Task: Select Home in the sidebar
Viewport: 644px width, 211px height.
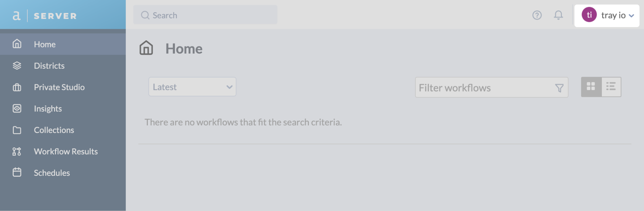Action: pos(44,44)
